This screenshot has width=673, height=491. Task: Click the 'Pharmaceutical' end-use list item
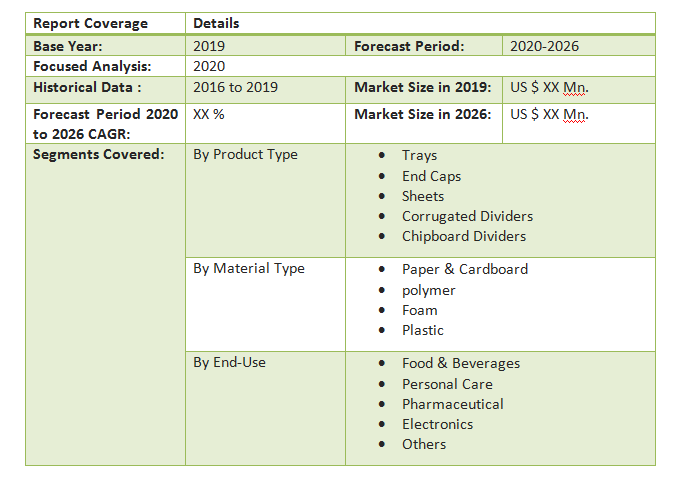[452, 404]
